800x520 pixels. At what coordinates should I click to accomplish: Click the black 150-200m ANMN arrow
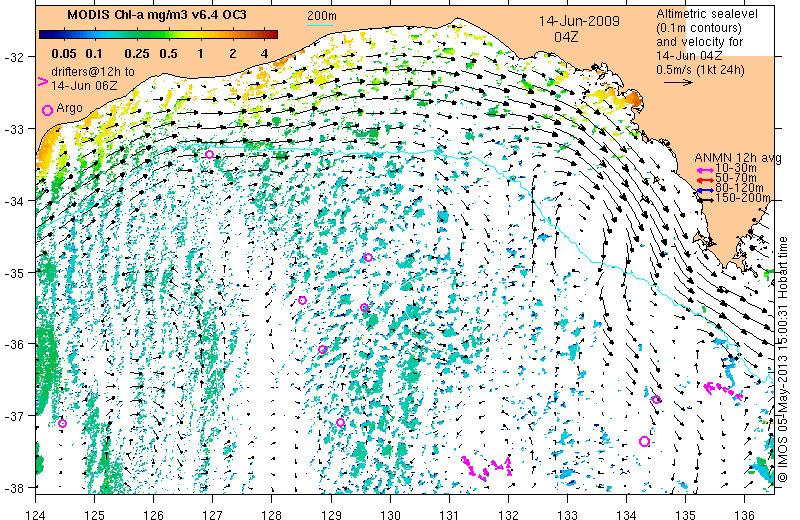(x=706, y=200)
